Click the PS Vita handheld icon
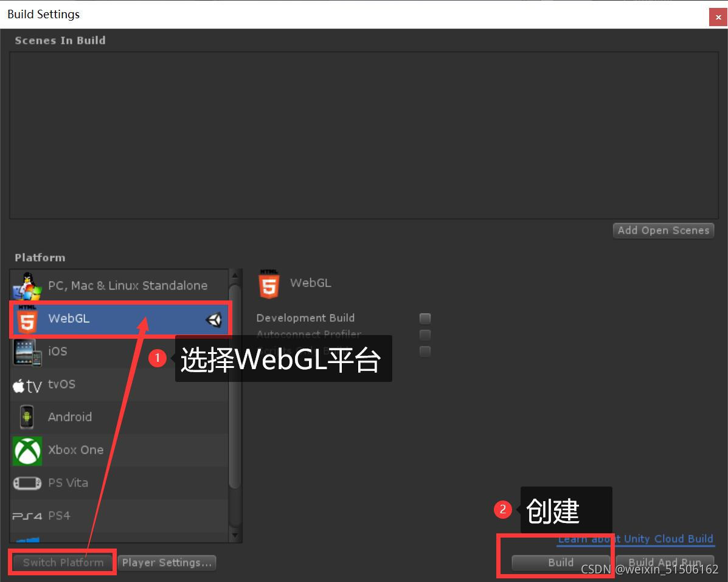The width and height of the screenshot is (728, 582). 27,483
